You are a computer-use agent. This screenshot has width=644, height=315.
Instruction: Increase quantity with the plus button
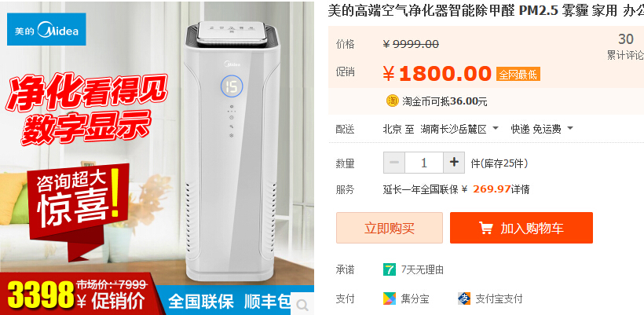454,163
